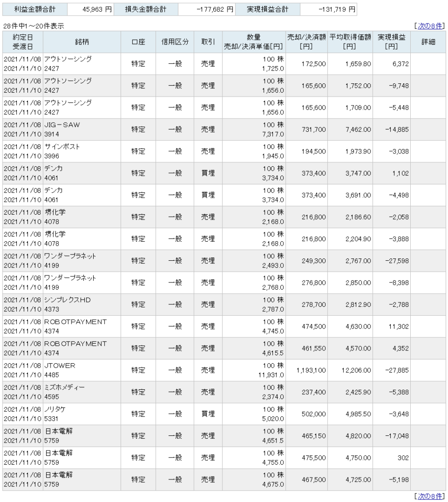
Task: Click the 詳細 column header
Action: (428, 42)
